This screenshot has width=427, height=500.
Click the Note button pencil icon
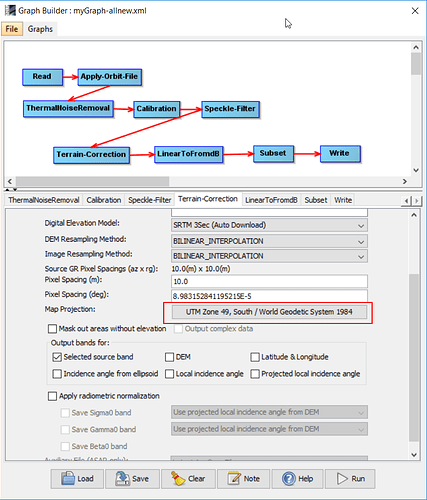(234, 479)
